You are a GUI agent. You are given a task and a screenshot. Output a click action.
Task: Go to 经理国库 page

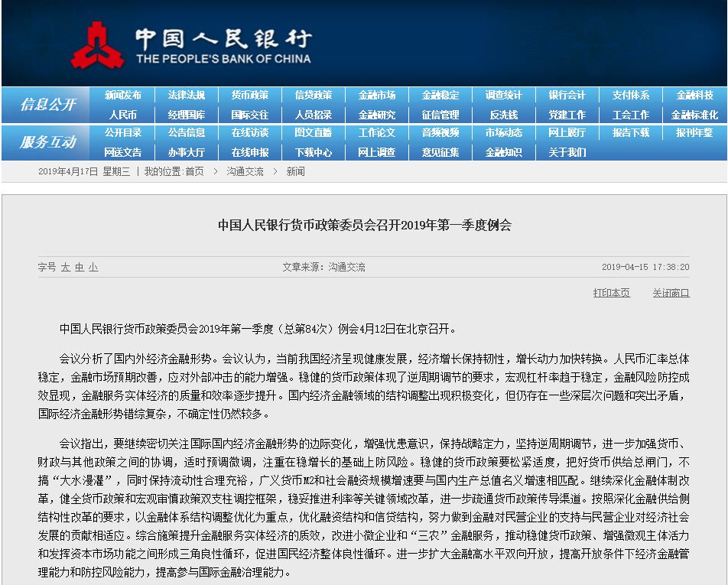(x=186, y=115)
